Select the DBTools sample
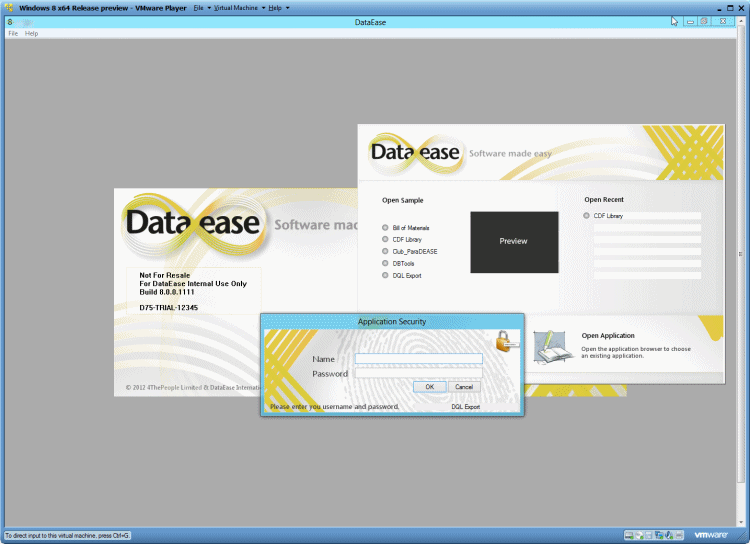750x544 pixels. pyautogui.click(x=385, y=263)
